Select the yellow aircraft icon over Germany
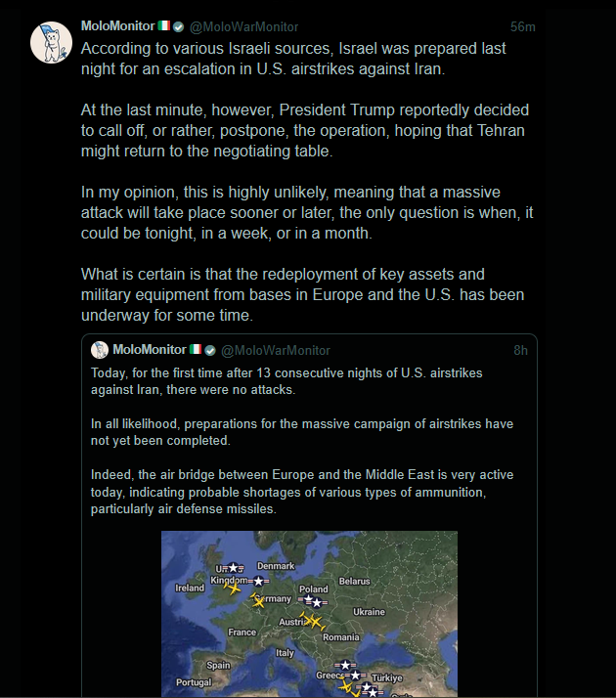The width and height of the screenshot is (616, 698). (x=257, y=601)
